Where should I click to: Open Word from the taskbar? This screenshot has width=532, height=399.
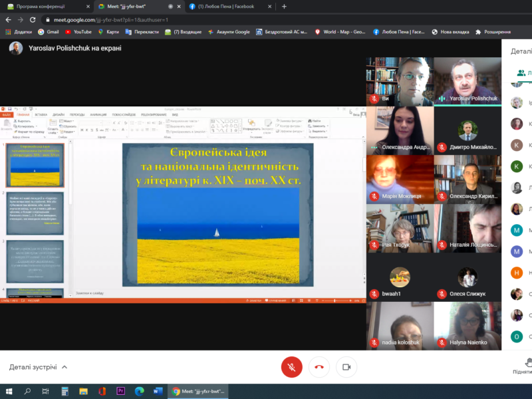(x=158, y=392)
